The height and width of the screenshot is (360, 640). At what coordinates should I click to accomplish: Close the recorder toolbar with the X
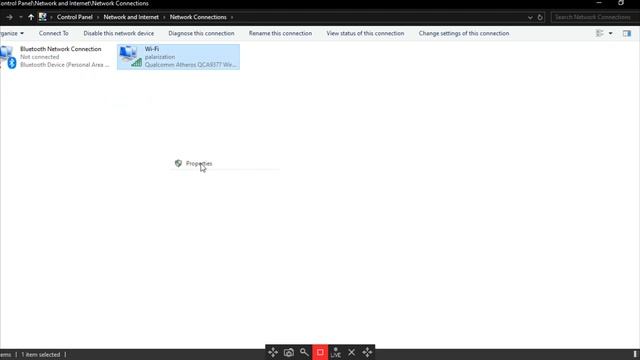(x=351, y=352)
